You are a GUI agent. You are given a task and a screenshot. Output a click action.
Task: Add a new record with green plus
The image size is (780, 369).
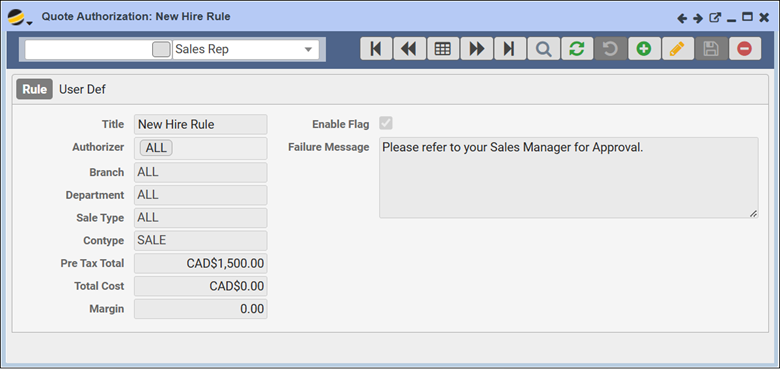[x=644, y=49]
